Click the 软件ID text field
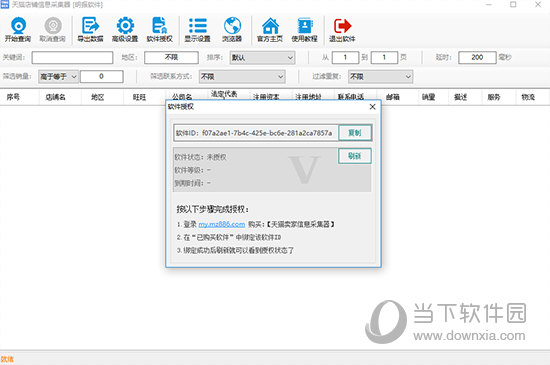This screenshot has width=550, height=365. 256,133
